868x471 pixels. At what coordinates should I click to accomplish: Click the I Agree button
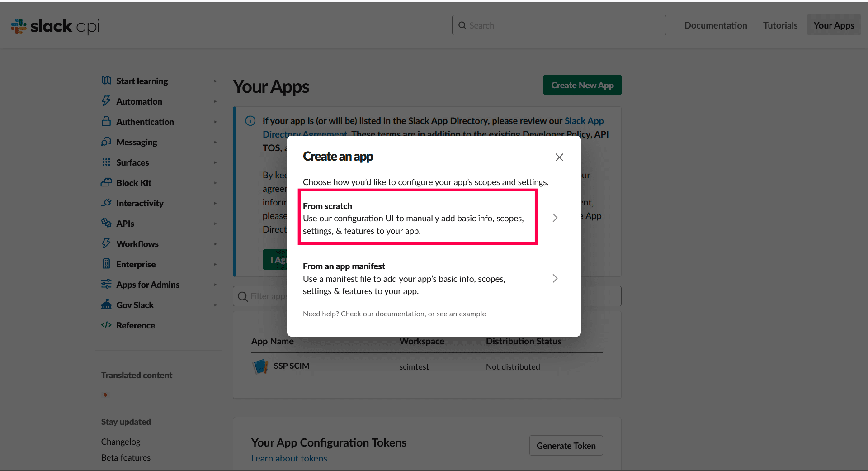click(275, 260)
